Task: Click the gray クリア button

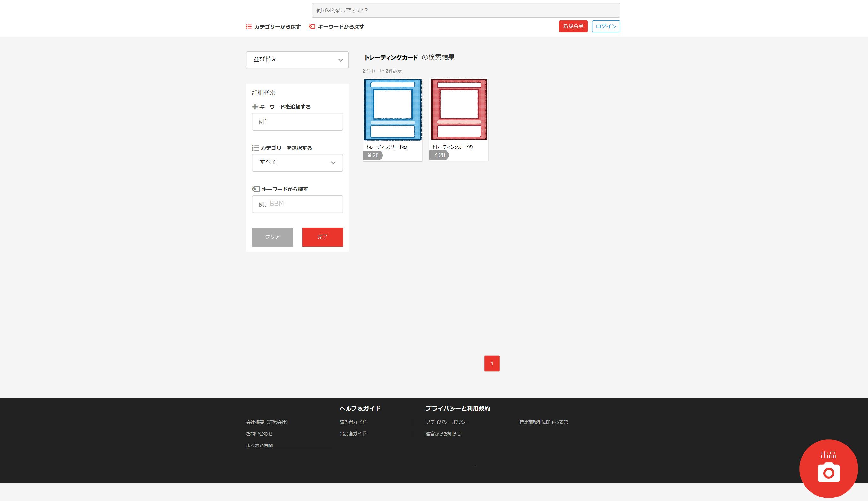Action: click(x=272, y=237)
